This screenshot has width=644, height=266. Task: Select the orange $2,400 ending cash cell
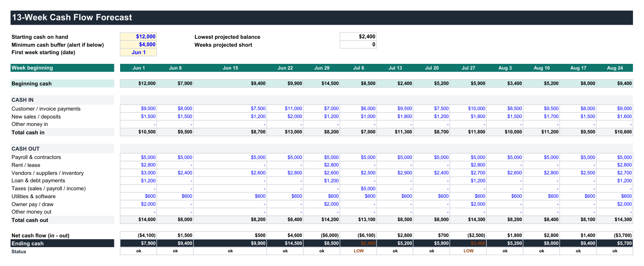[x=359, y=244]
